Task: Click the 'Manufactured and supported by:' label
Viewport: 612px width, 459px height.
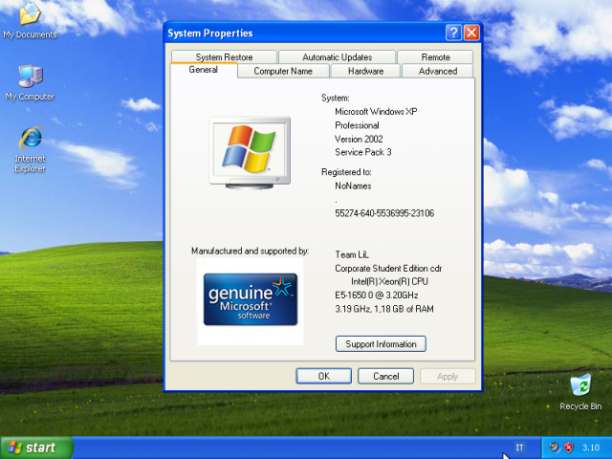Action: 250,251
